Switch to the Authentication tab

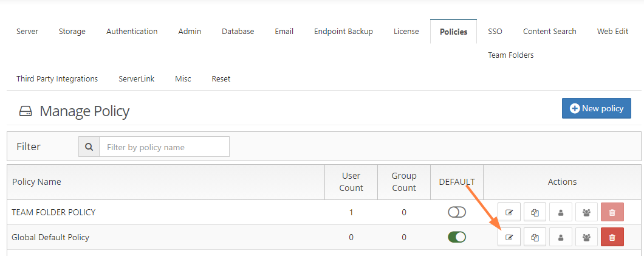(132, 32)
